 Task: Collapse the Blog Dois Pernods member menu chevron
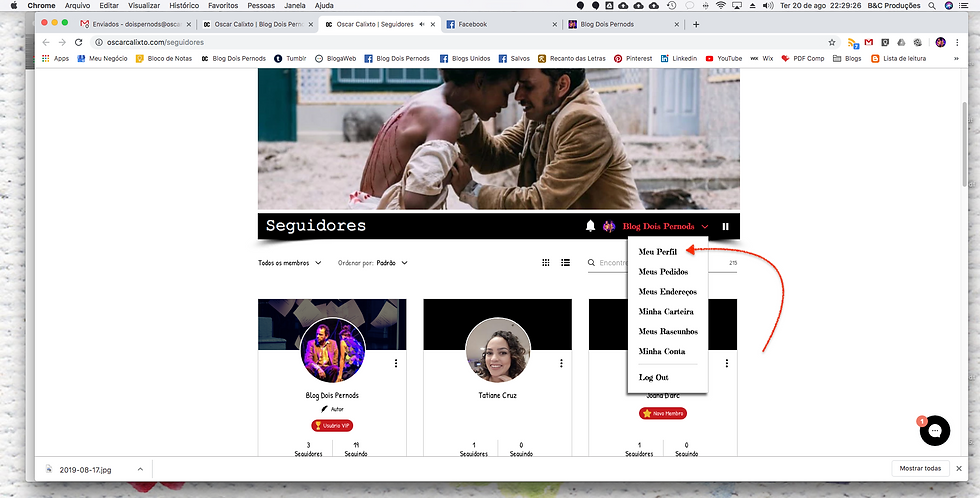pyautogui.click(x=705, y=226)
